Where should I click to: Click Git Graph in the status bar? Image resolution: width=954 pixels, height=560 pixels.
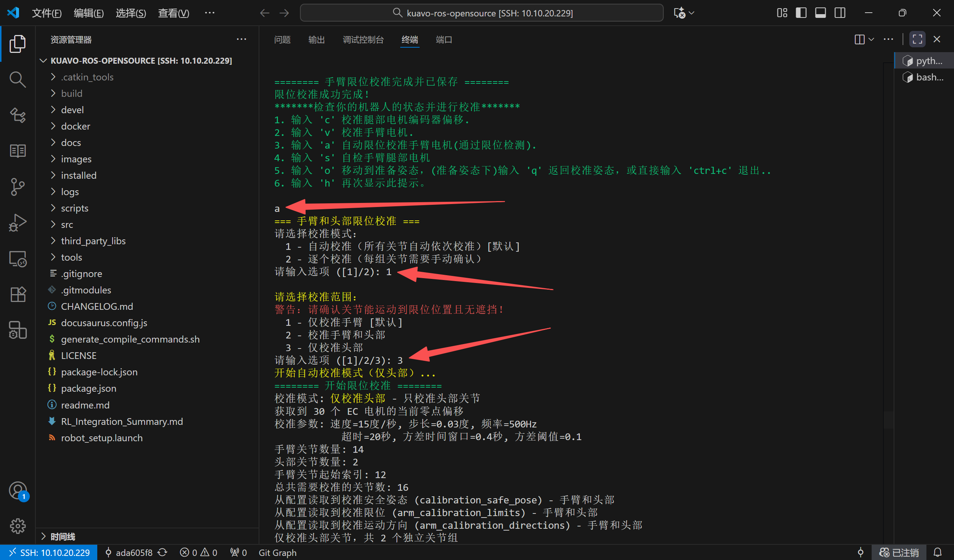[x=278, y=553]
